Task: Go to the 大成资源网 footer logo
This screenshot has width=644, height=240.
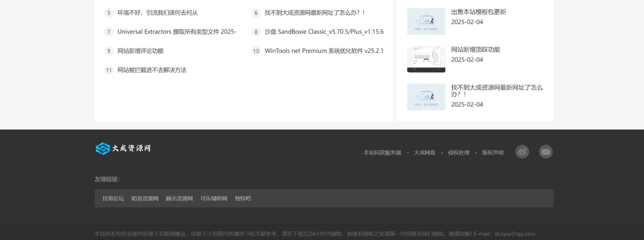Action: pos(123,148)
